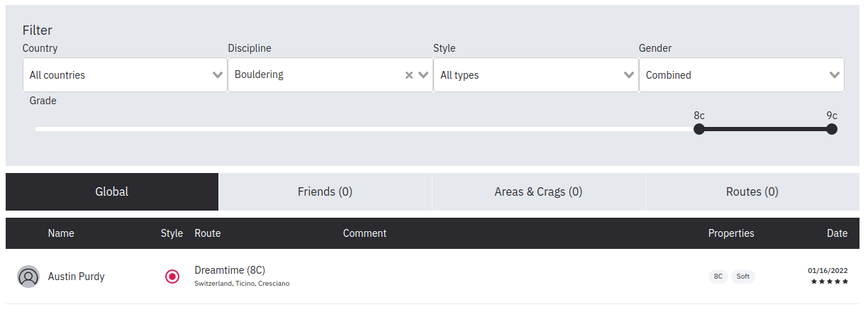Image resolution: width=868 pixels, height=312 pixels.
Task: Select the Areas & Crags (0) tab
Action: coord(538,191)
